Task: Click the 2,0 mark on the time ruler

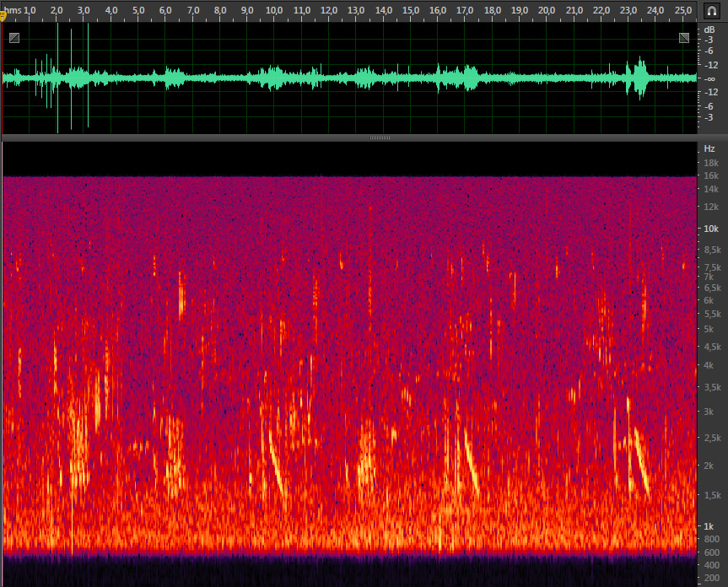Action: coord(57,10)
